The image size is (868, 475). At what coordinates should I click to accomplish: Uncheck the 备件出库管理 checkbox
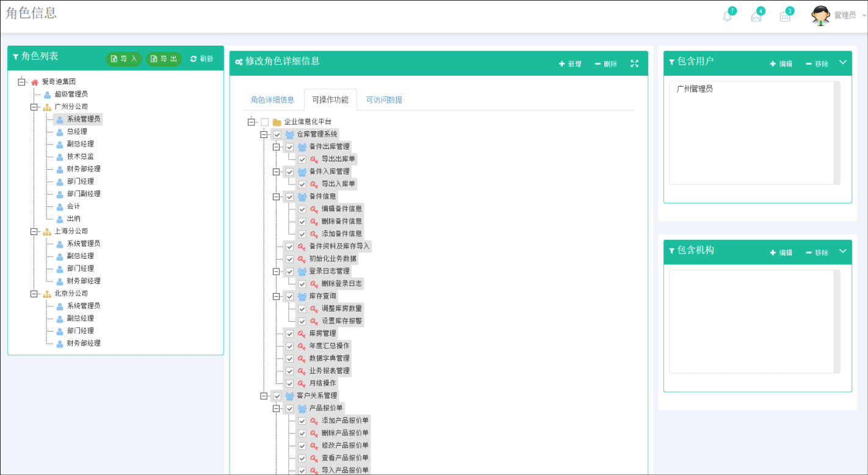[x=290, y=147]
